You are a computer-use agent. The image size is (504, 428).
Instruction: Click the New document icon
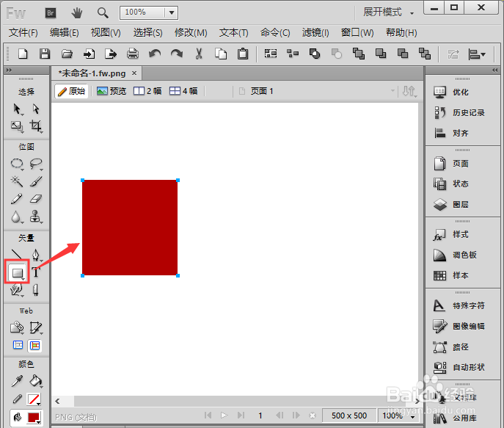click(23, 54)
